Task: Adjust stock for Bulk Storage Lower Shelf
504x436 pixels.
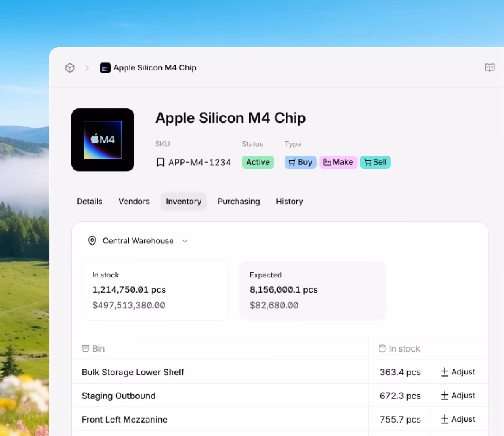Action: click(x=458, y=372)
